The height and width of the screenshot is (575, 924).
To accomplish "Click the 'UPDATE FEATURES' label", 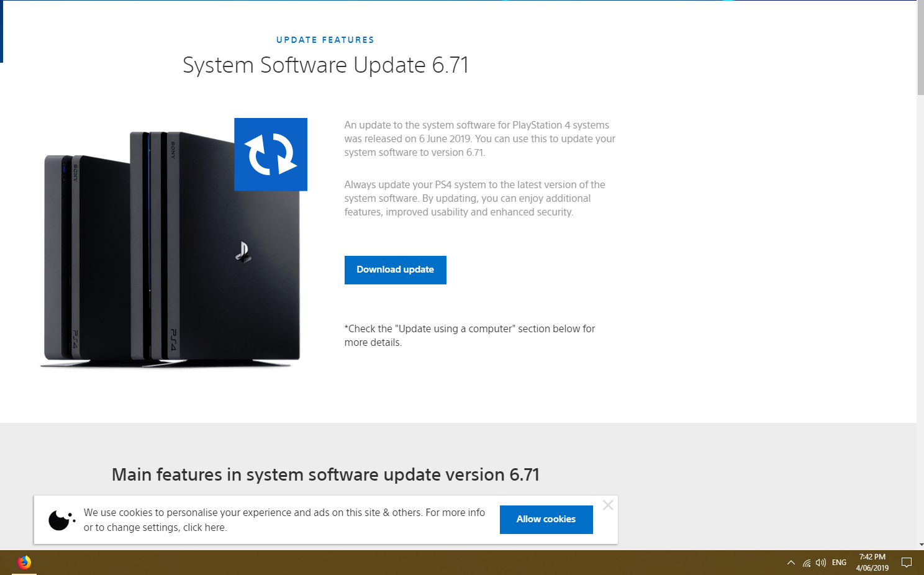I will [x=325, y=40].
